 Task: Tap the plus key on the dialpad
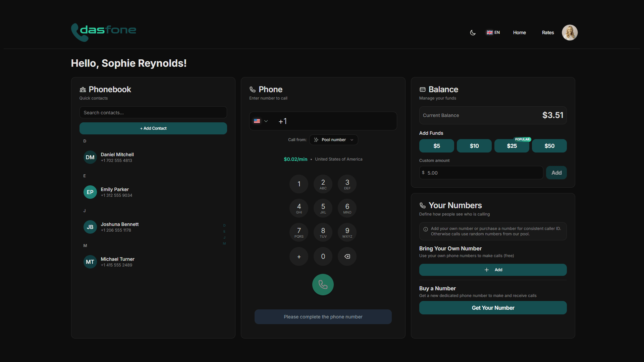pyautogui.click(x=299, y=257)
